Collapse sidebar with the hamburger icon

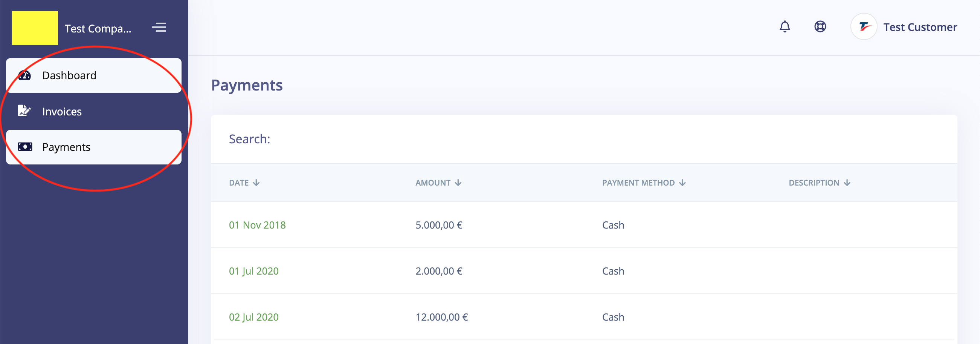159,28
